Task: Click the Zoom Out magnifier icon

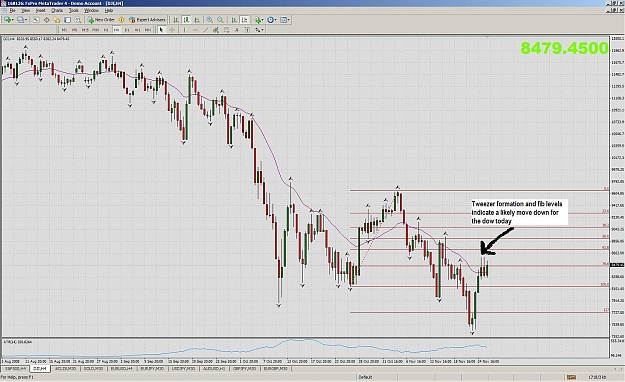Action: pos(220,20)
